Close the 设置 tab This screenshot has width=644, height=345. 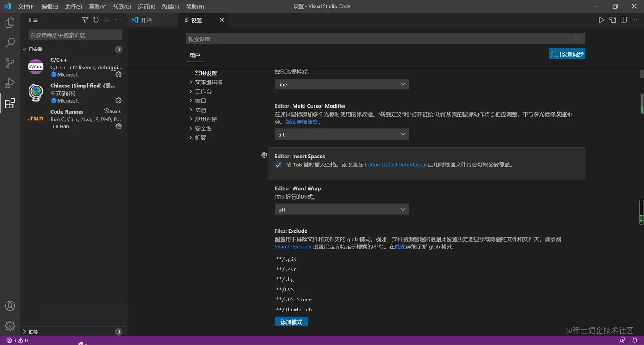[221, 20]
